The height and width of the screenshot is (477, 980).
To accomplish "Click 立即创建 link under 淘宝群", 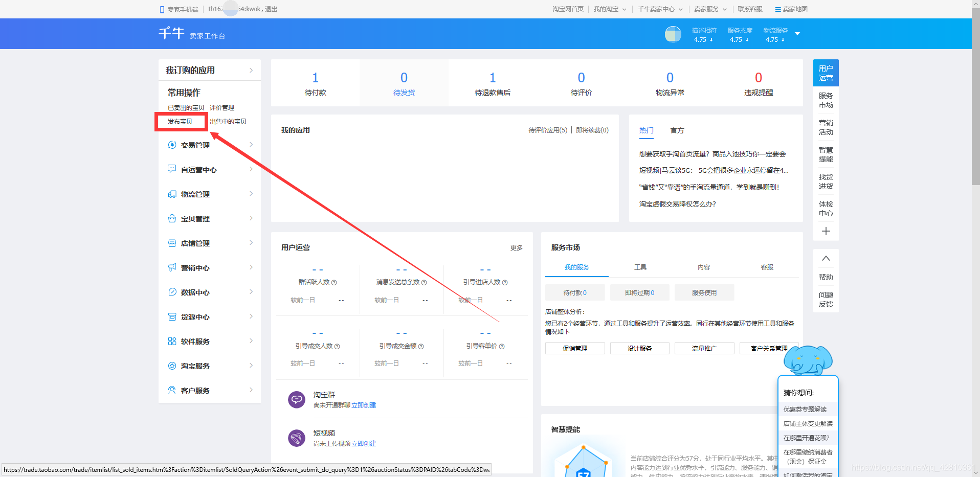I will coord(364,405).
